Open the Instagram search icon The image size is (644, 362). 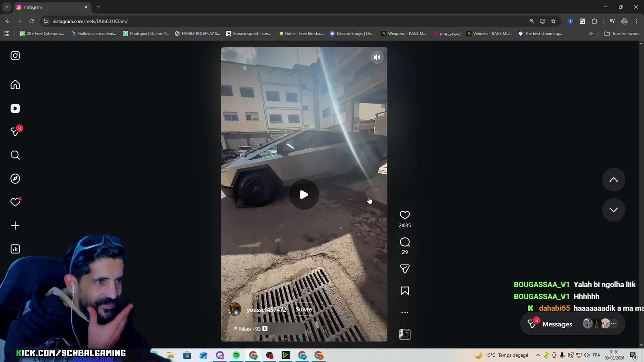pos(15,155)
